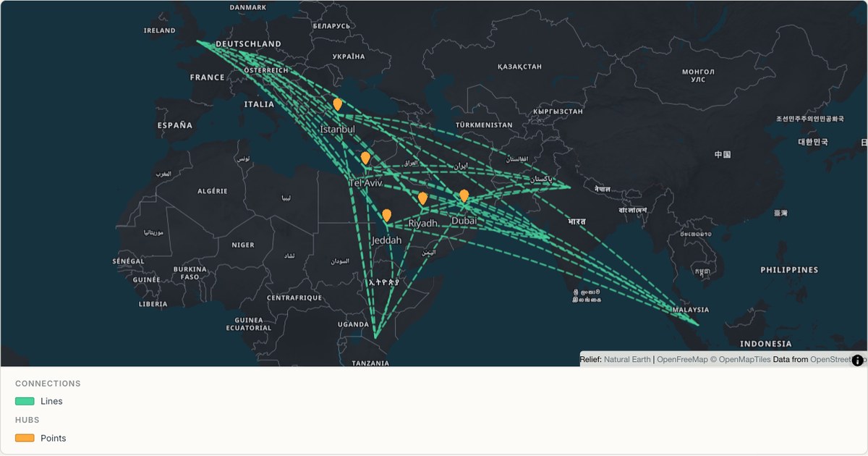Click the ESPAÑA country label

(x=175, y=125)
